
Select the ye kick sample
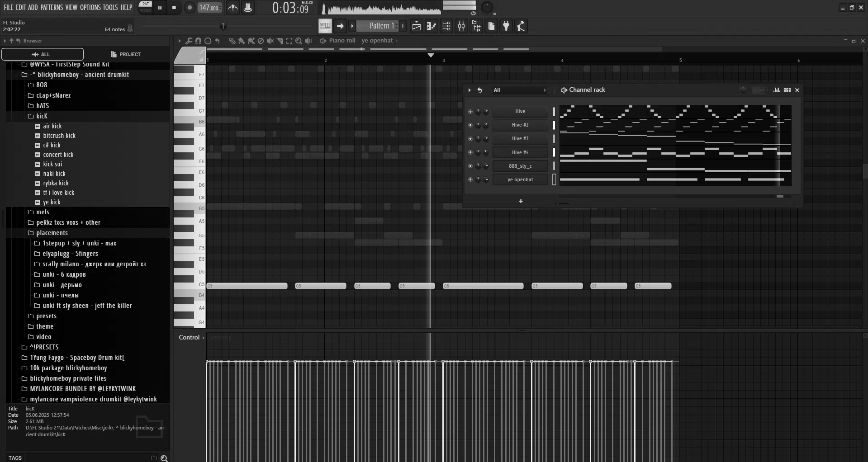tap(52, 202)
